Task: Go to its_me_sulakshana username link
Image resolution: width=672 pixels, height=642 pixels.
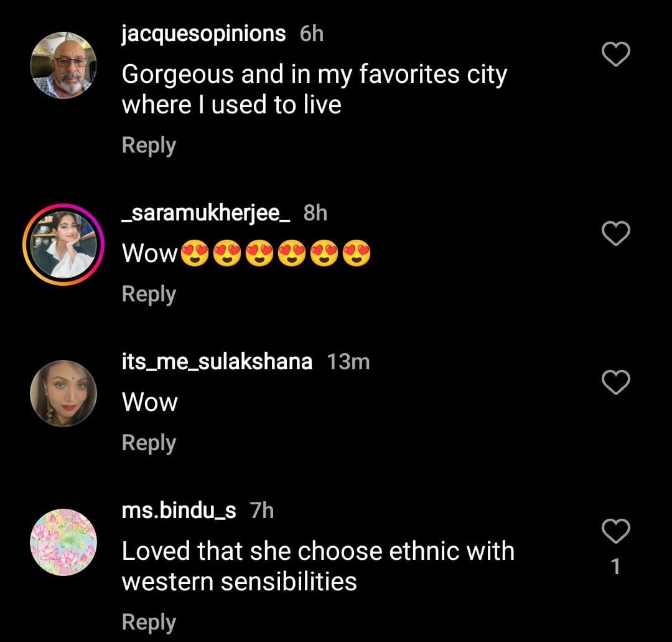Action: [217, 362]
